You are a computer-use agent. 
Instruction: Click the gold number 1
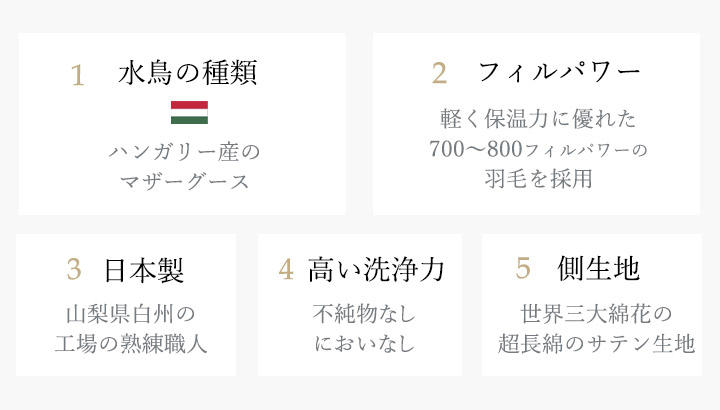(77, 75)
